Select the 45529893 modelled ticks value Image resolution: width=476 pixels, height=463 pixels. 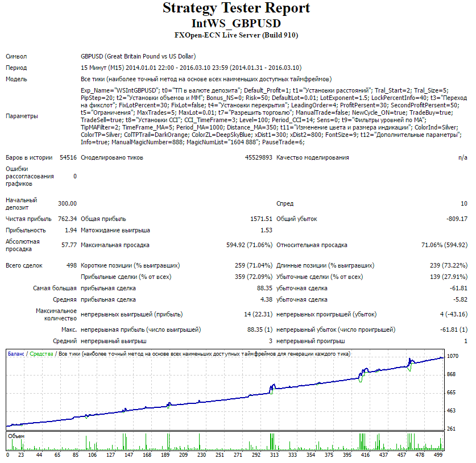point(259,158)
